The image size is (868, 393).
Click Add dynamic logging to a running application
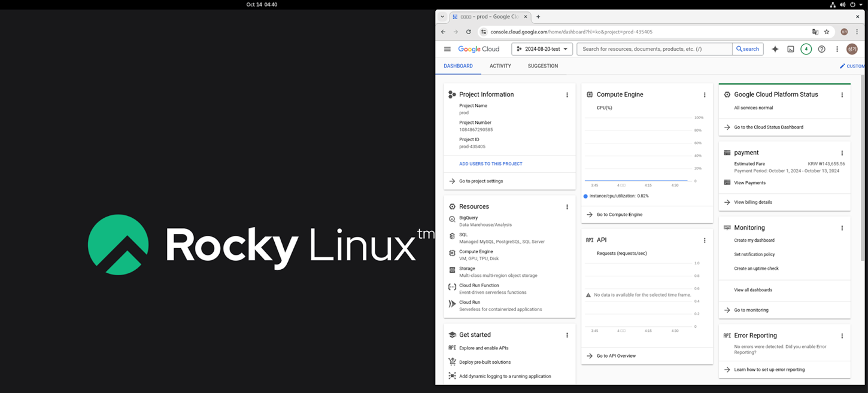(505, 376)
